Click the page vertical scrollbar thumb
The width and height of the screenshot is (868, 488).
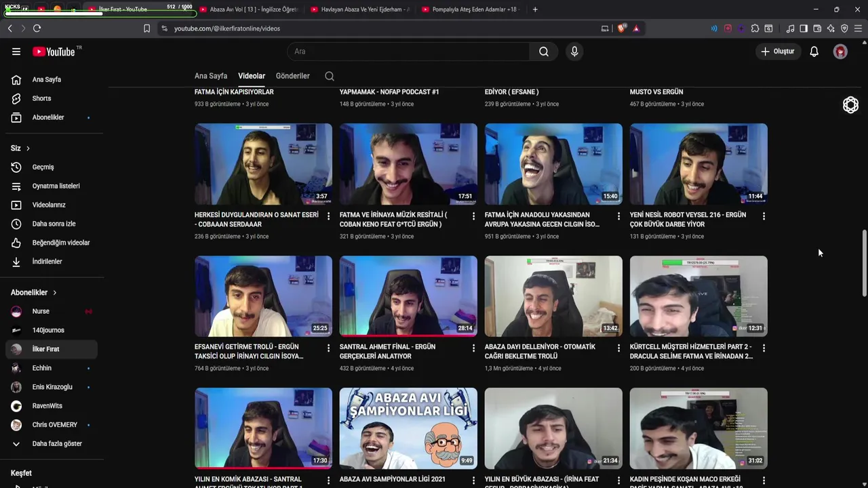(x=864, y=263)
